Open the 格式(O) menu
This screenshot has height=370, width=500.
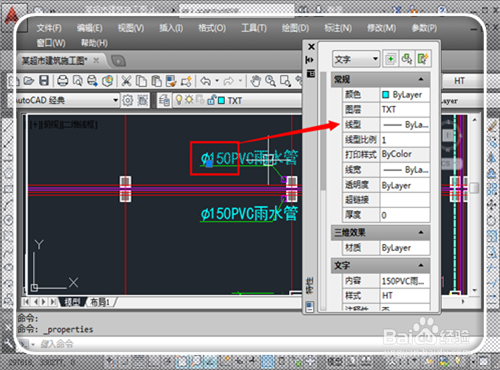point(212,28)
